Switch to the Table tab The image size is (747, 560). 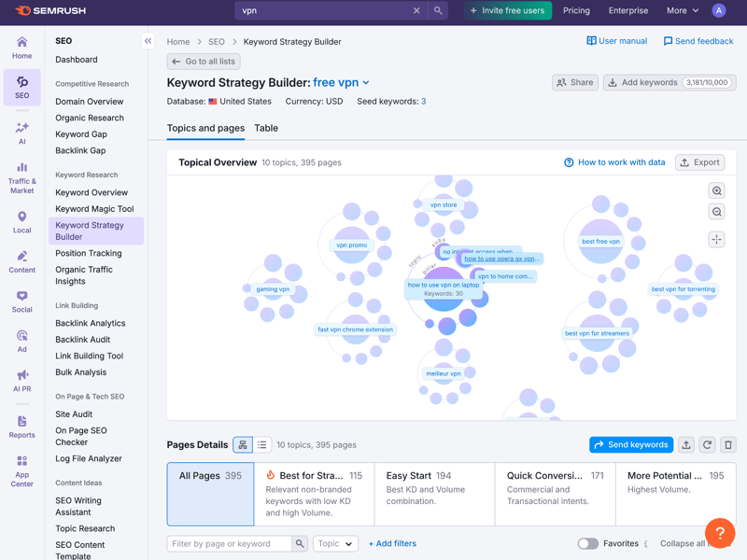coord(266,128)
